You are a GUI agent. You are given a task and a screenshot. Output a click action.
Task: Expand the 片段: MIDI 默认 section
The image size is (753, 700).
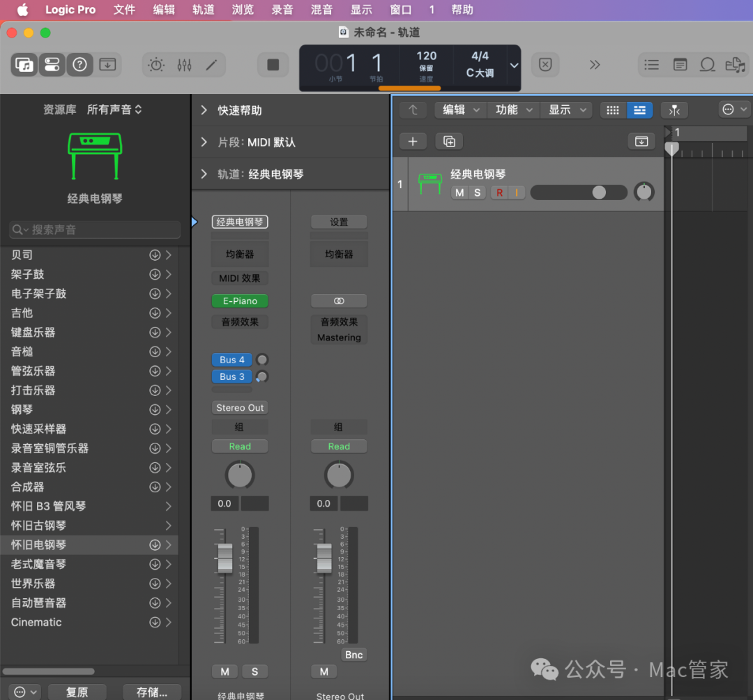click(204, 142)
